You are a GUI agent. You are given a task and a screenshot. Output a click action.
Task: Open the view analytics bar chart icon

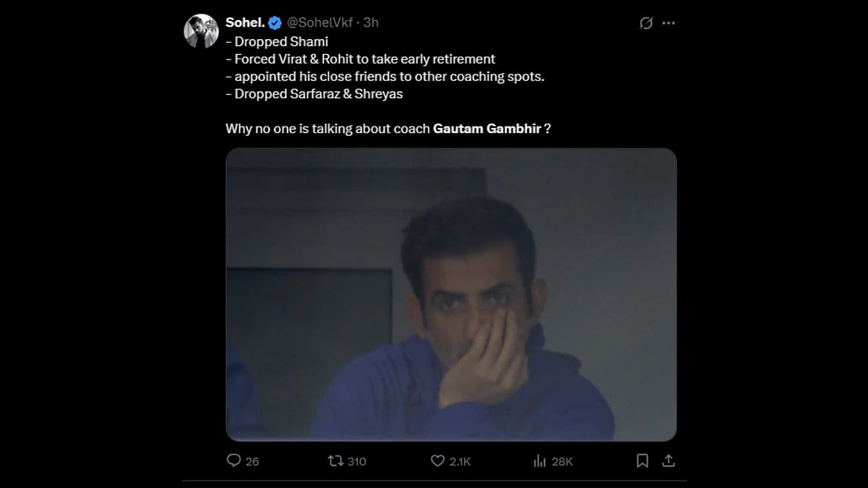(539, 461)
